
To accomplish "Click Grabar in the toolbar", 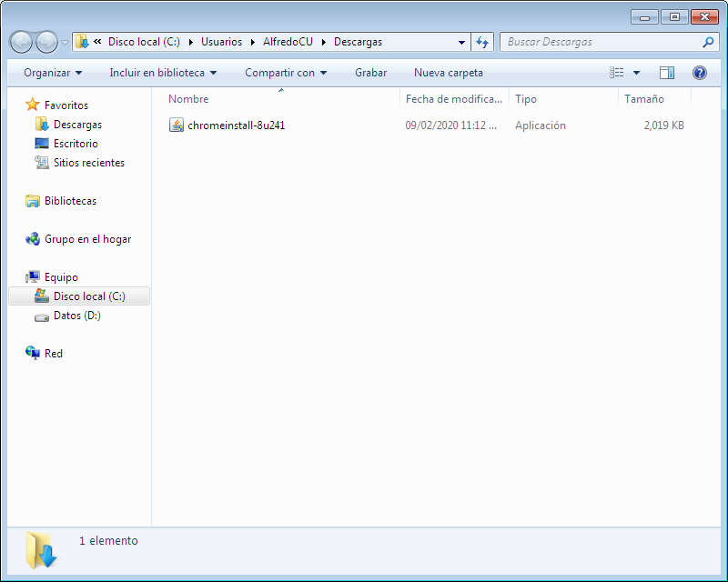I will tap(370, 73).
